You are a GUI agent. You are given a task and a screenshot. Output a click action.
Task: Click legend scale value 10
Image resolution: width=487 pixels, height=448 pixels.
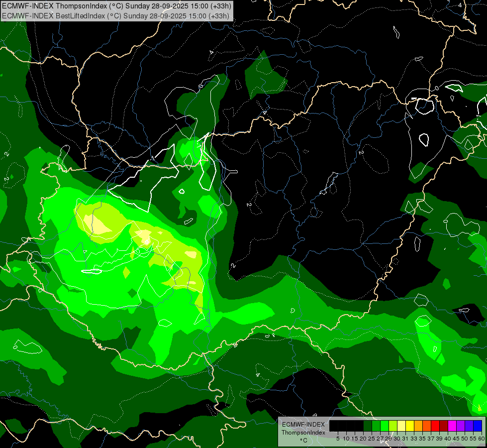pos(346,439)
